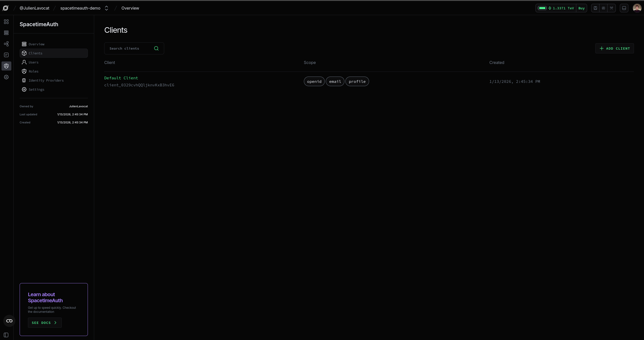Click inside the Search clients input field
The image size is (644, 340).
click(x=128, y=48)
